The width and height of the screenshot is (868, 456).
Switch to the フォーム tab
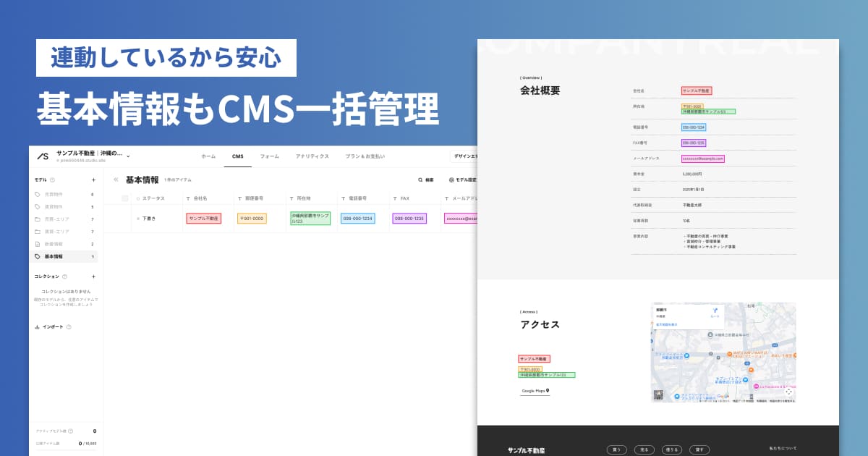coord(270,156)
